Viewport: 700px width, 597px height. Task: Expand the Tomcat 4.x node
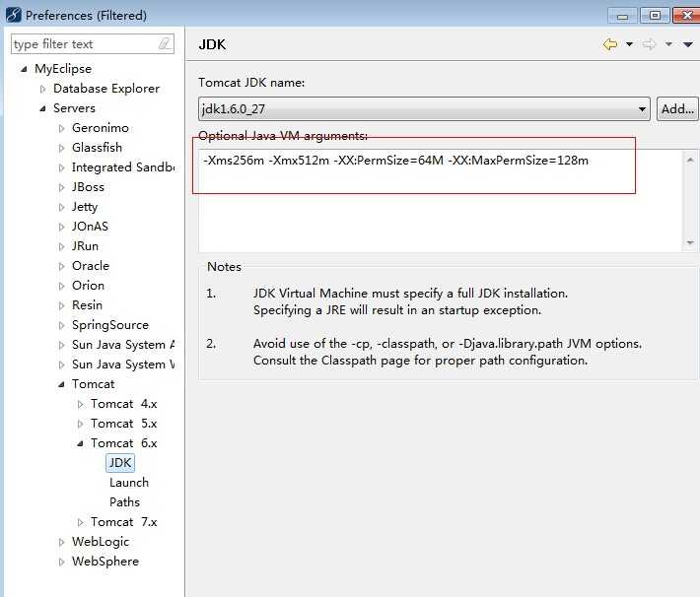81,404
